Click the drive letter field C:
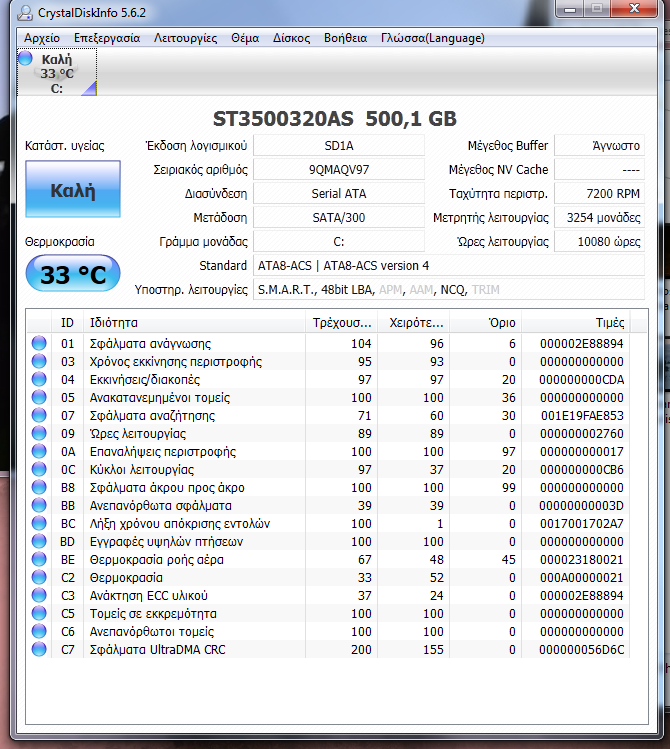 point(339,241)
